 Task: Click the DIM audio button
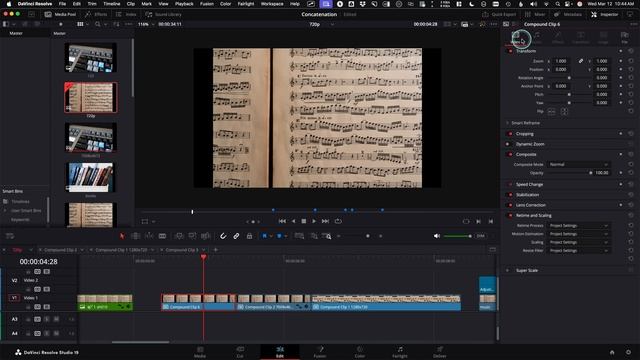(481, 236)
